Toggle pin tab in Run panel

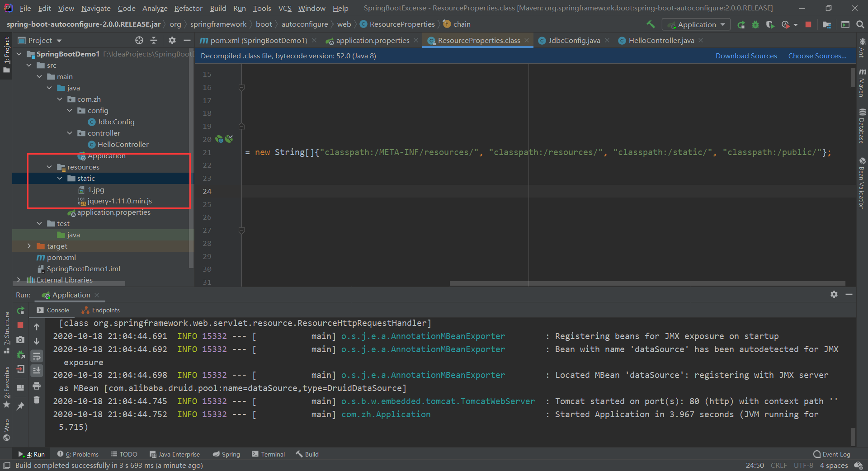[20, 406]
